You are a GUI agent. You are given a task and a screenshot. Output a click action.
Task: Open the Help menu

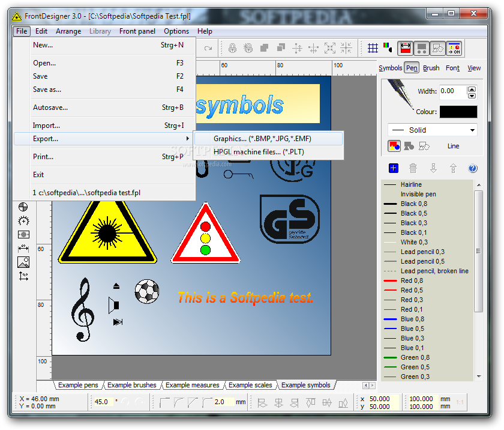point(205,31)
